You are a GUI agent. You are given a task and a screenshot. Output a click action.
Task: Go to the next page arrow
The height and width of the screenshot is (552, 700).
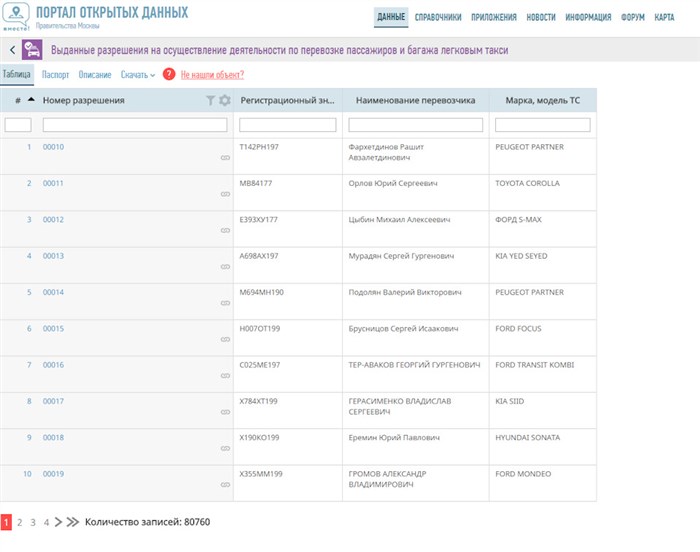(58, 522)
